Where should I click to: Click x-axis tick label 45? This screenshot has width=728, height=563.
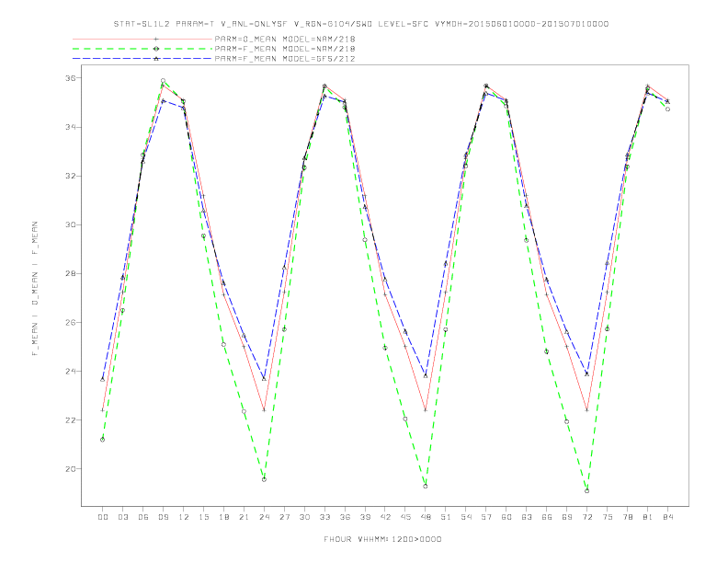click(405, 517)
